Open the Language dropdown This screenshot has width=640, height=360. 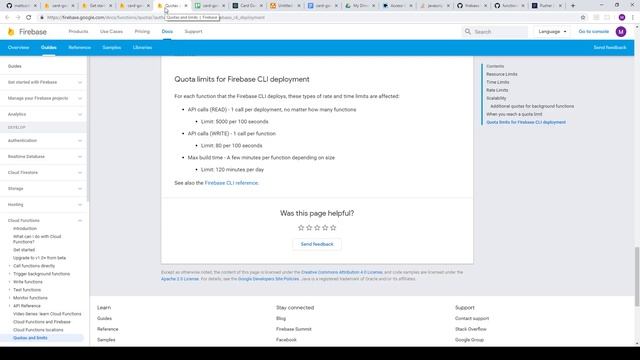coord(552,31)
